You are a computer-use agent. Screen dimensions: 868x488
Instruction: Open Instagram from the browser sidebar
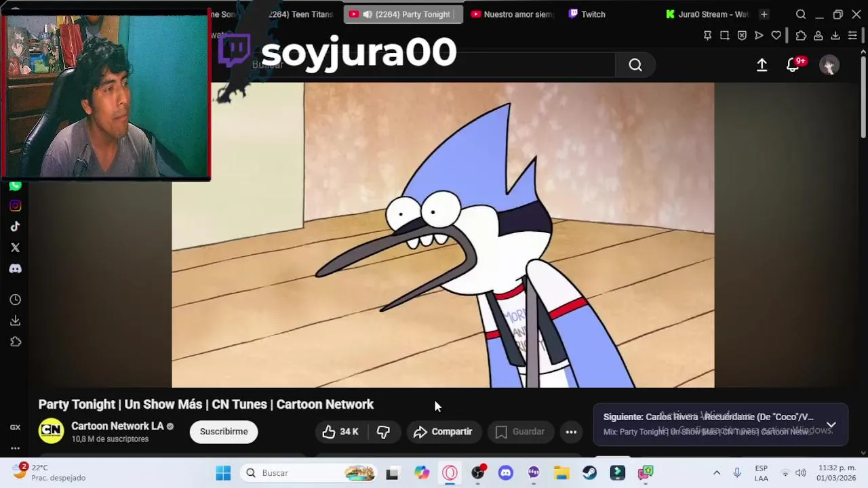(x=15, y=205)
